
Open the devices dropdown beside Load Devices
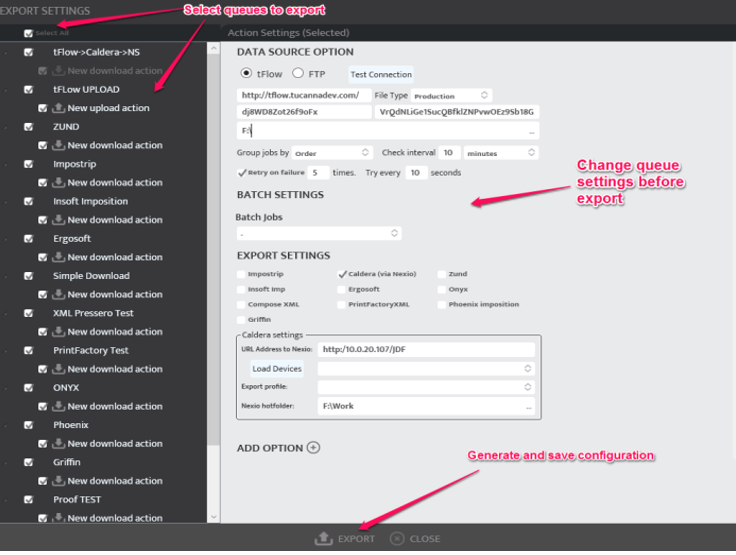click(x=426, y=369)
